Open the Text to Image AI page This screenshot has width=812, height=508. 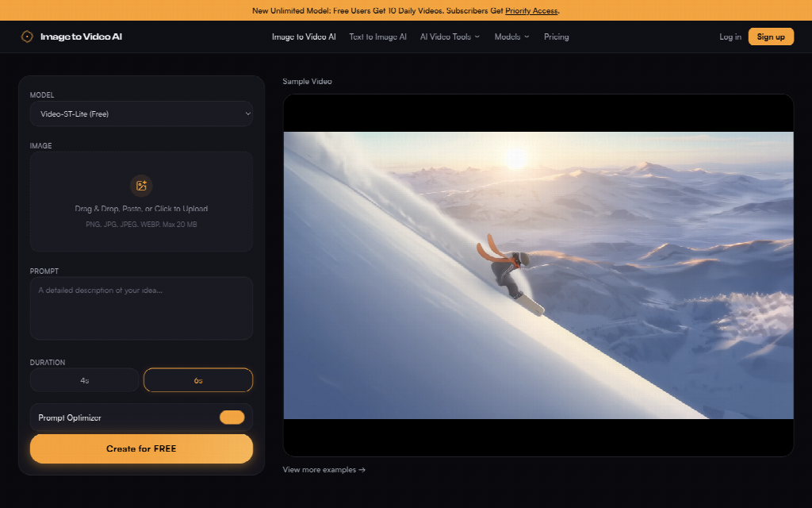pos(377,37)
